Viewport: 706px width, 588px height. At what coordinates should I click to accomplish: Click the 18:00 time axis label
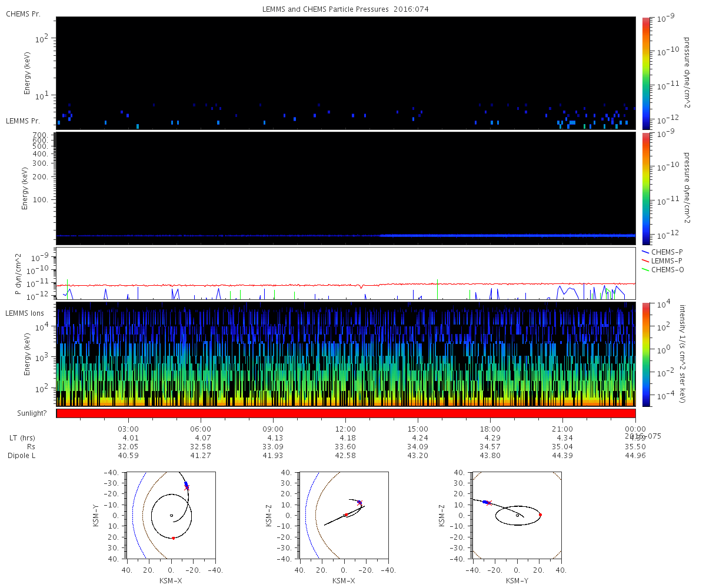point(490,429)
